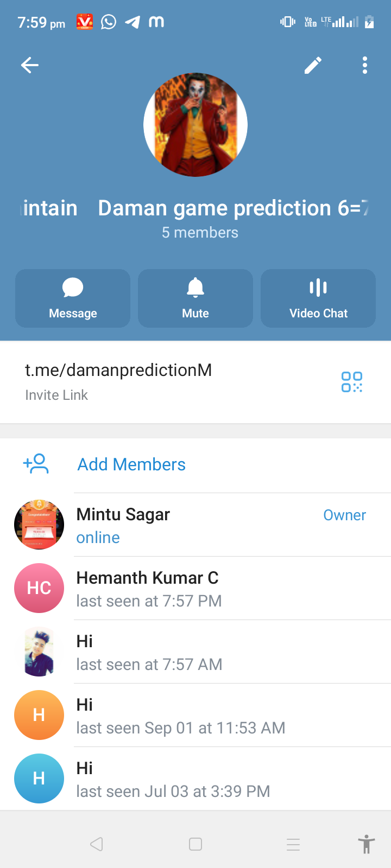Show the invite link QR code icon

click(x=352, y=382)
